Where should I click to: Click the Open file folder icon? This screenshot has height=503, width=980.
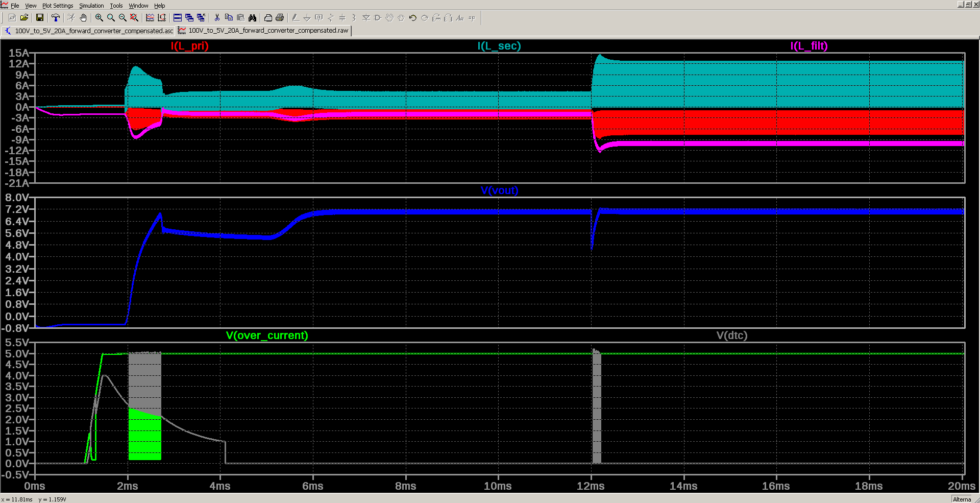tap(24, 18)
